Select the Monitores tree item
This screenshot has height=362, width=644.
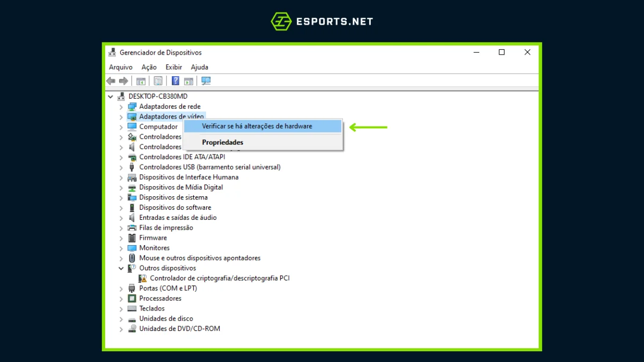point(154,248)
